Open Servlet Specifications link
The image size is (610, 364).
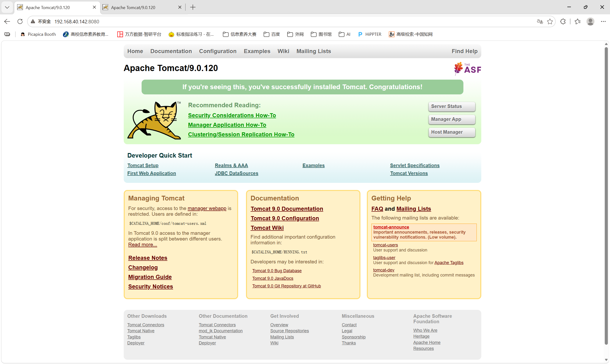coord(415,166)
